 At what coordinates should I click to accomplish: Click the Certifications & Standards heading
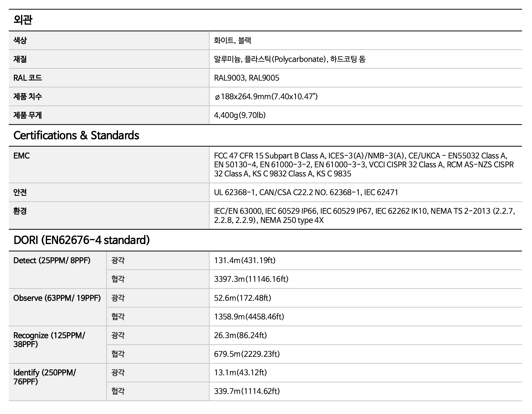point(76,135)
